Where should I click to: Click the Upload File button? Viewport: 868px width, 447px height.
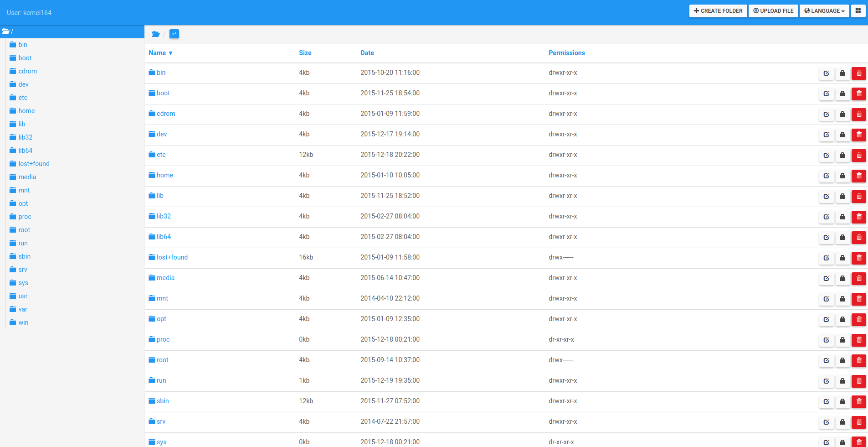(x=773, y=10)
